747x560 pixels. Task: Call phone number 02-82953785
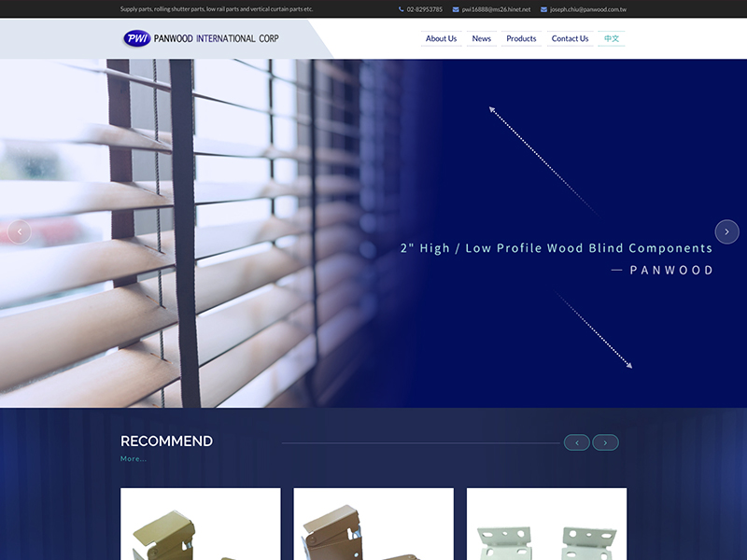[x=425, y=9]
